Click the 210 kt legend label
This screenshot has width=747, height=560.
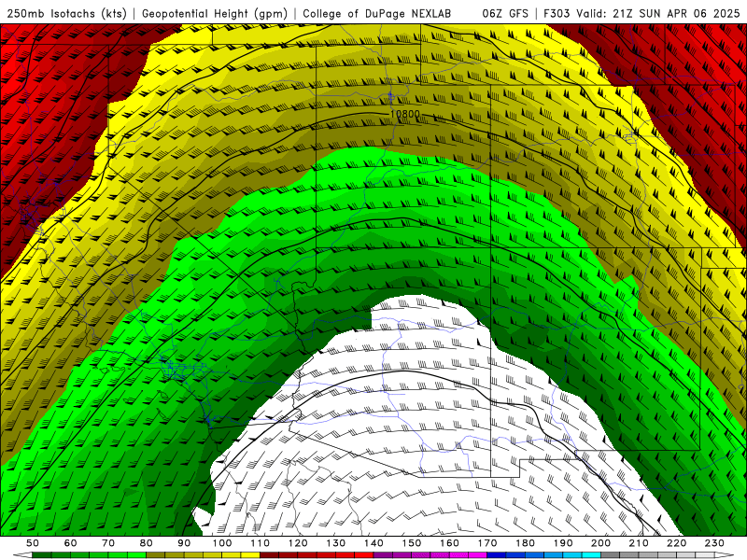[x=639, y=543]
